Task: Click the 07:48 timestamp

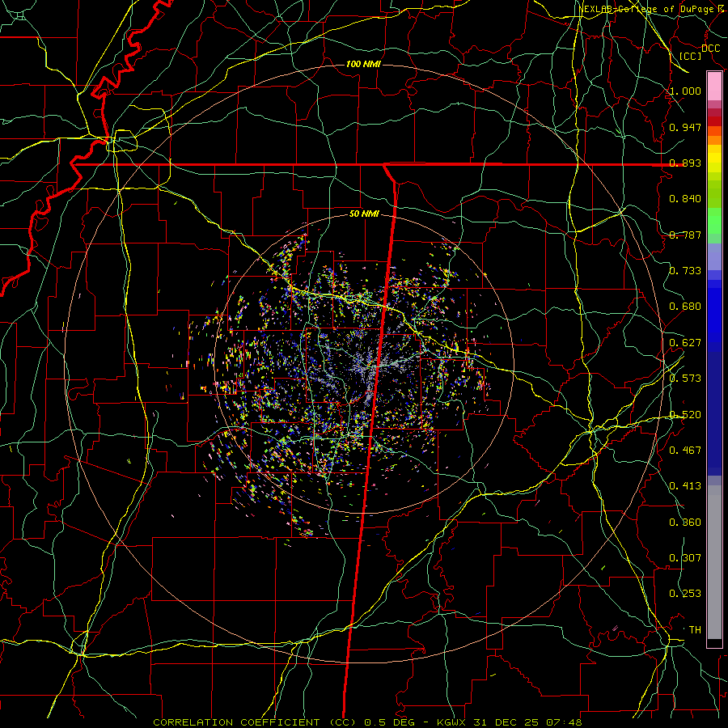Action: (563, 722)
